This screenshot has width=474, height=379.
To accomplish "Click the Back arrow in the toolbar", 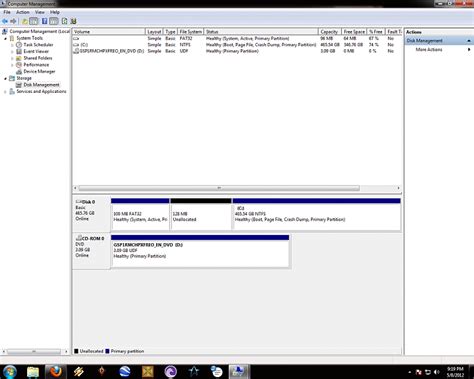I will click(x=5, y=21).
